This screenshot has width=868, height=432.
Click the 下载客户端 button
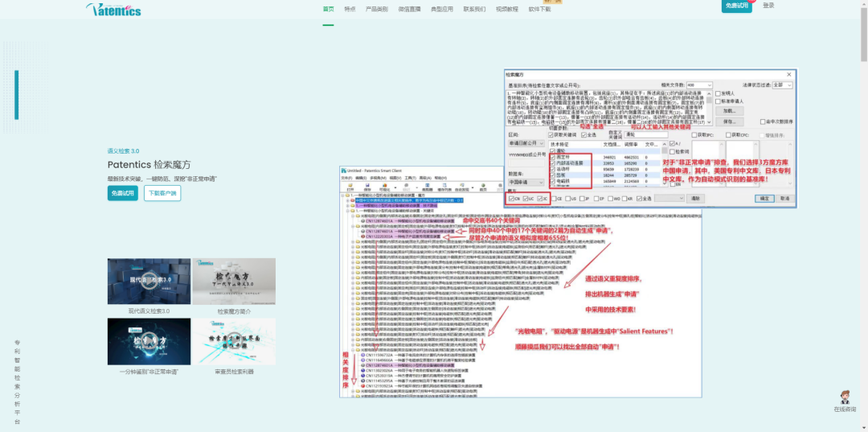[162, 193]
